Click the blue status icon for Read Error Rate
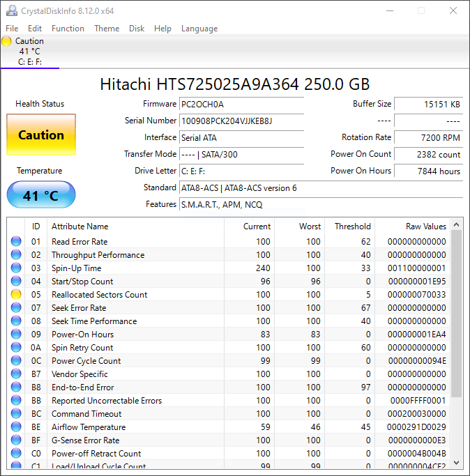 [x=16, y=241]
